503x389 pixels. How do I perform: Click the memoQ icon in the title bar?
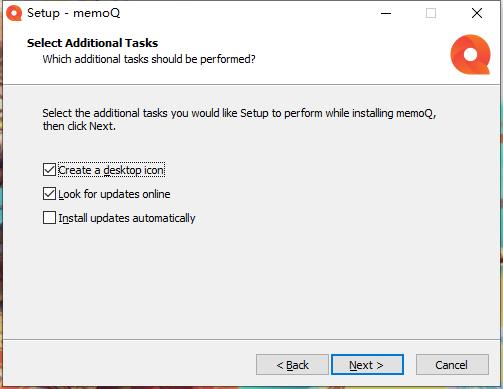click(x=14, y=13)
